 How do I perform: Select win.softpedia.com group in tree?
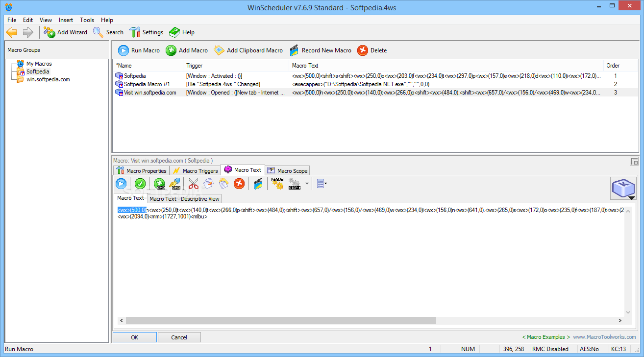point(48,79)
